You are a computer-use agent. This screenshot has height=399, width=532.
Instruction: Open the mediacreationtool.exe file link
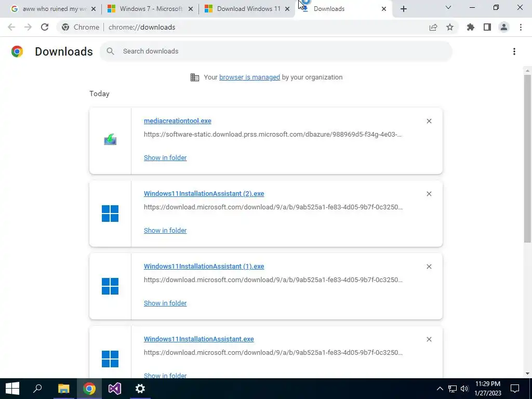click(x=178, y=121)
